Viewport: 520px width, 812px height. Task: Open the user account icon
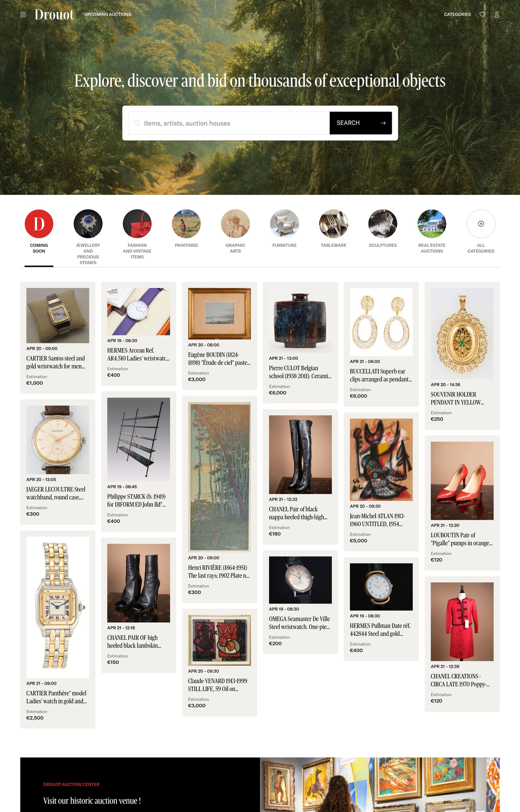click(x=497, y=14)
